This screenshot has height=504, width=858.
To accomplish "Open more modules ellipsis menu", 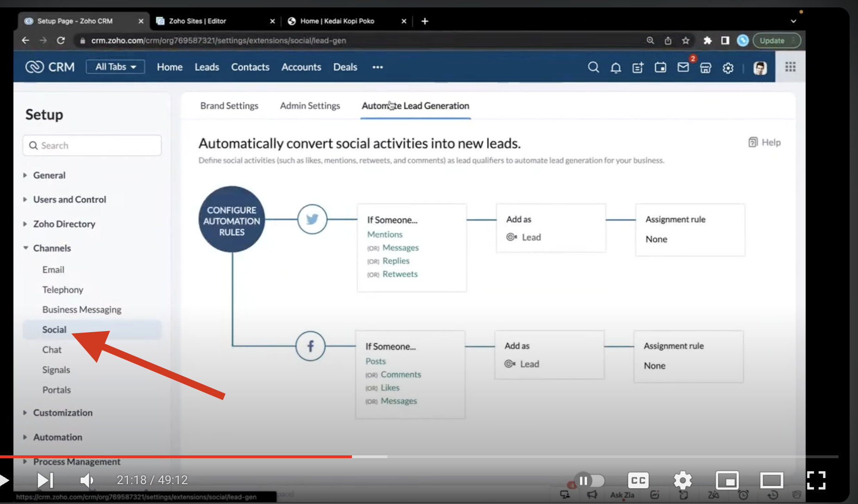I will [x=378, y=67].
